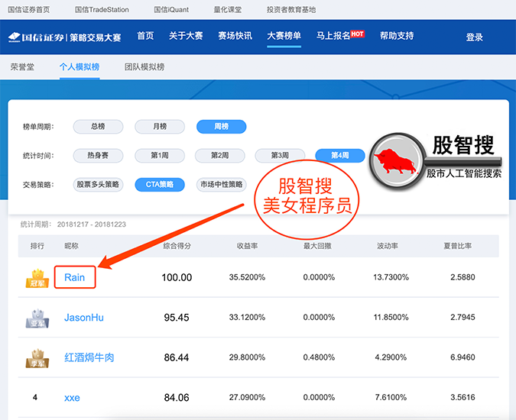516x420 pixels.
Task: Click the 收益率 column header
Action: (x=247, y=246)
